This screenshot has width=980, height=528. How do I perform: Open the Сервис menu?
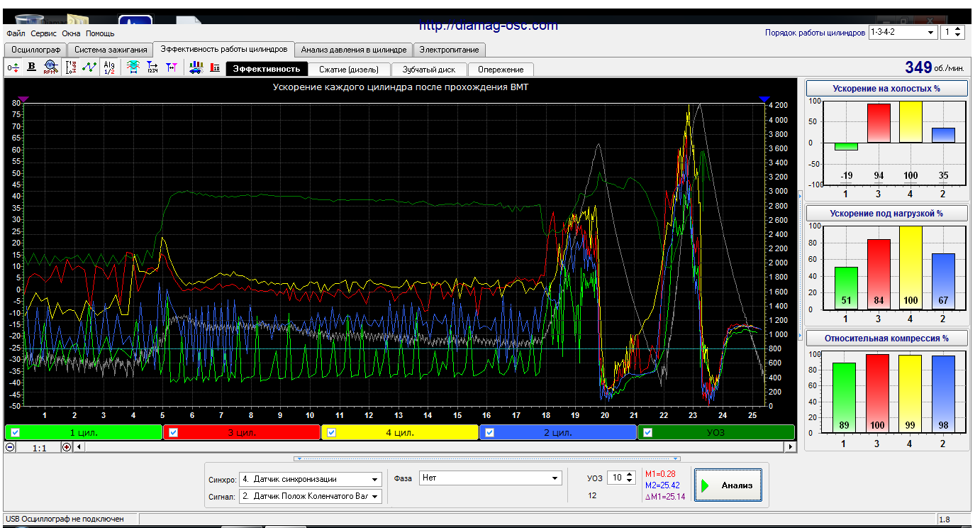[44, 33]
